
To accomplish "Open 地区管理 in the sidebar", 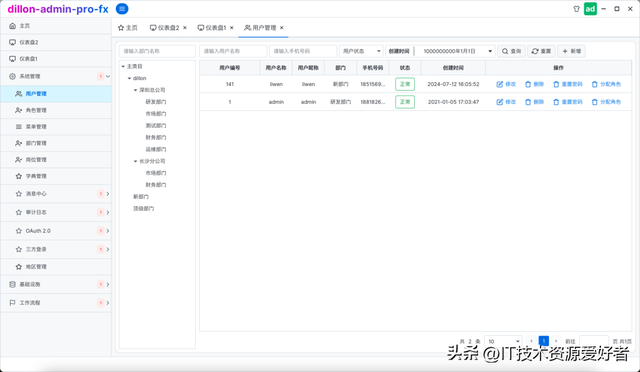I will click(x=56, y=267).
